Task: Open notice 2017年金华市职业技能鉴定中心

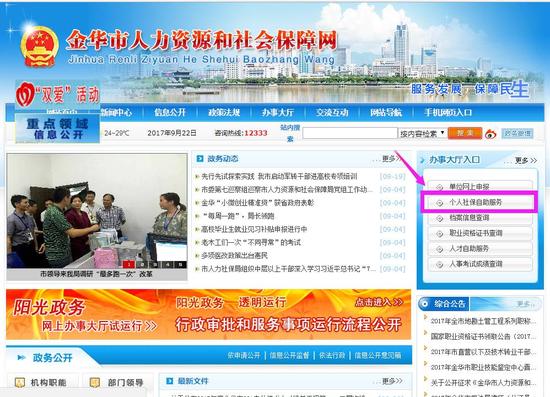Action: pyautogui.click(x=483, y=367)
